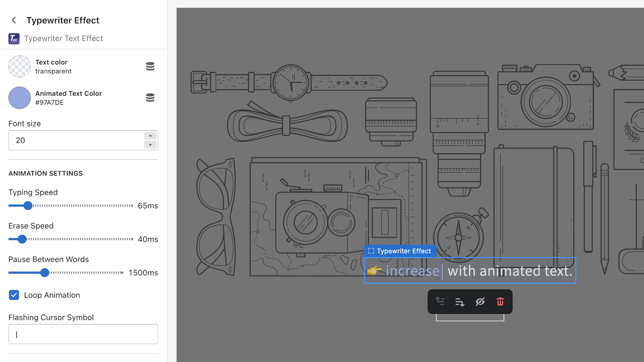Open dynamic source options for Animated Text Color
The width and height of the screenshot is (644, 362).
[150, 97]
